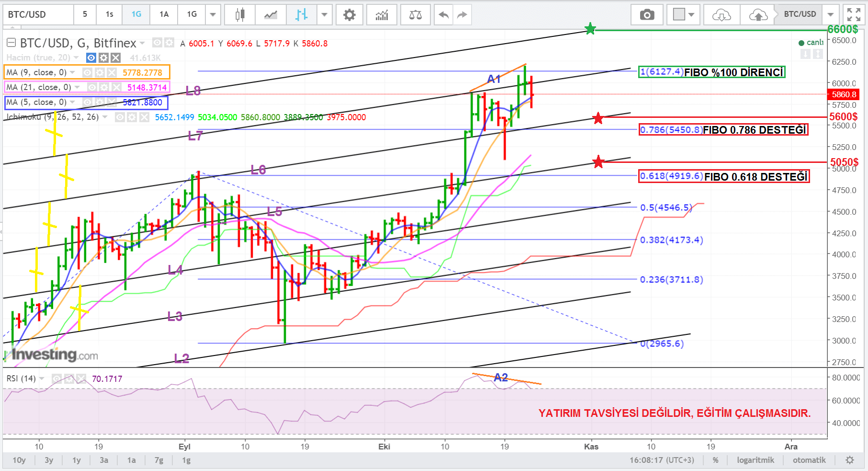This screenshot has height=471, width=868.
Task: Select the area chart style icon
Action: click(271, 15)
